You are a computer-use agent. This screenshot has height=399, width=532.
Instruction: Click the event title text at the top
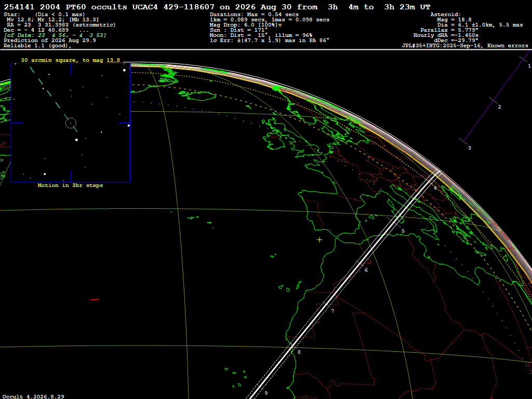(x=217, y=7)
